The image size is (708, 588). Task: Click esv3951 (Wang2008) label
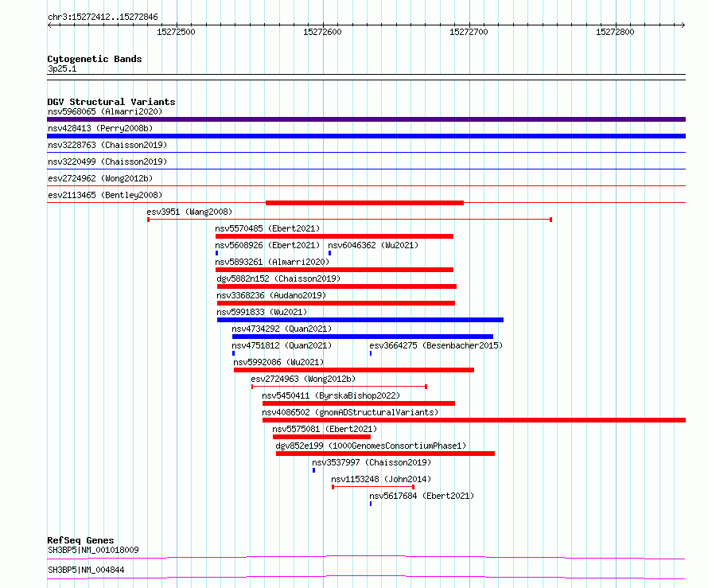point(189,212)
